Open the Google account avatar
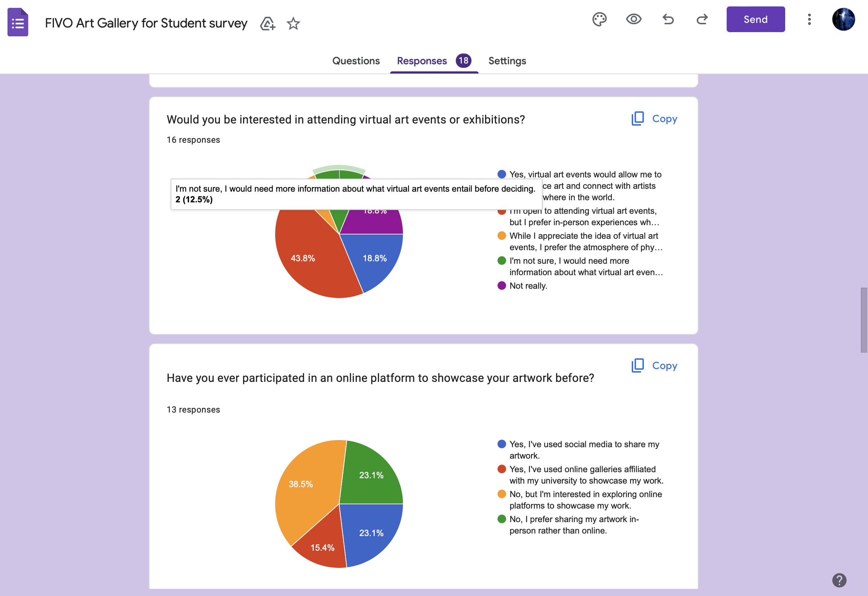This screenshot has height=596, width=868. [843, 19]
